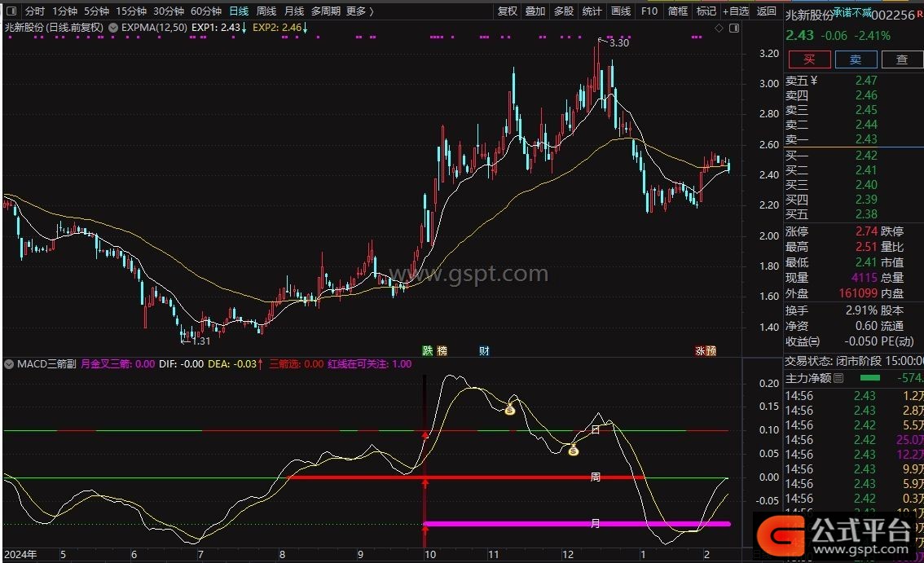
Task: Click the 榜 event marker below the chart
Action: point(442,351)
